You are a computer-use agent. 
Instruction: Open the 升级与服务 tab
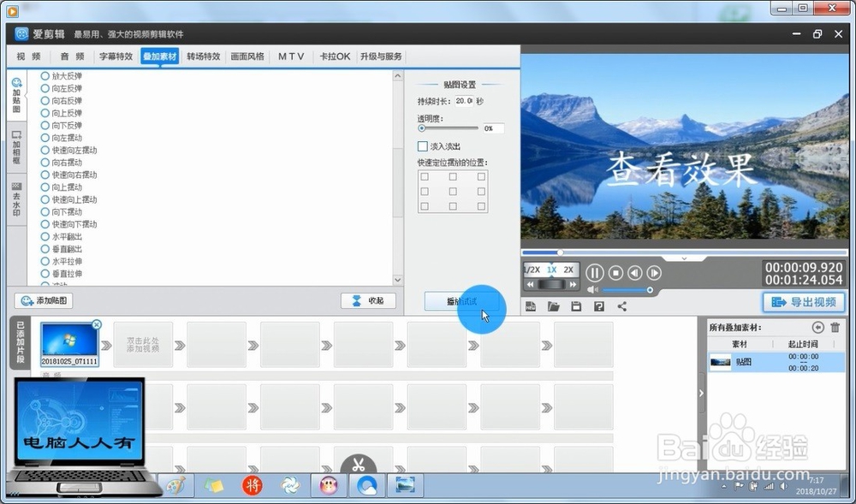click(x=381, y=56)
